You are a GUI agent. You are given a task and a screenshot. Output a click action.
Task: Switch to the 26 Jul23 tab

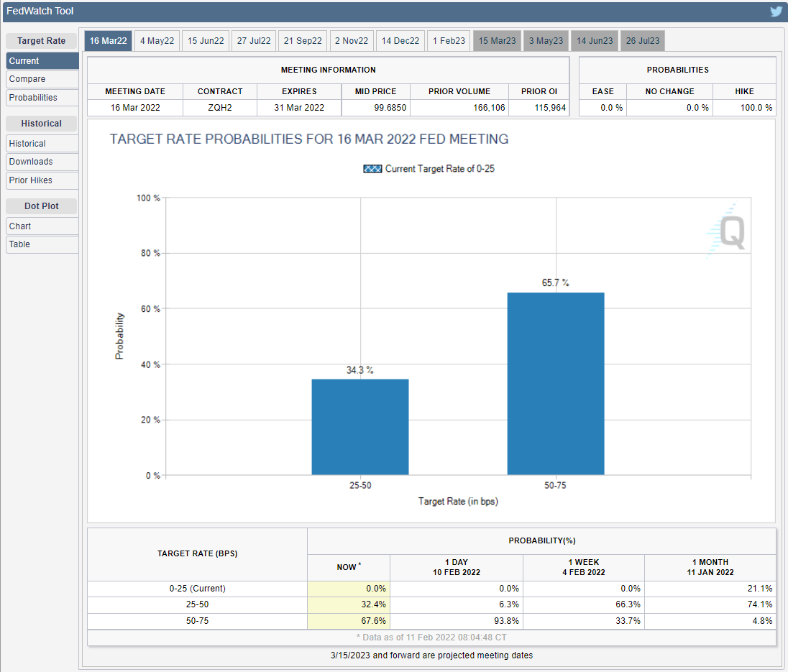point(642,41)
